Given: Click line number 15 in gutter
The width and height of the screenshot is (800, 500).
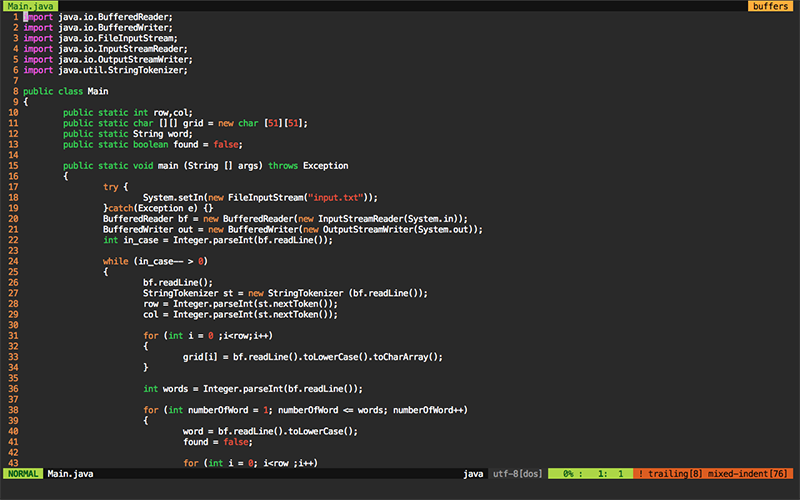Looking at the screenshot, I should [13, 166].
